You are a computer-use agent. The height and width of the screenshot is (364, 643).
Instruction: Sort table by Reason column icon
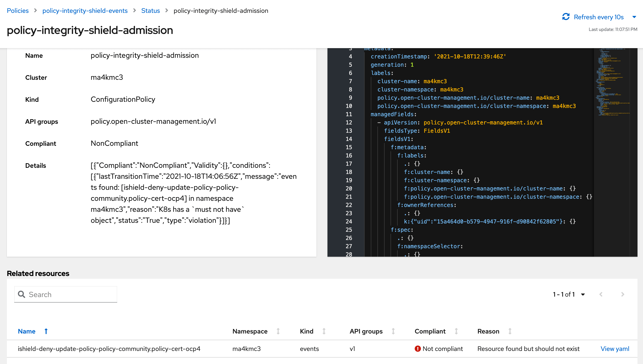click(x=510, y=331)
